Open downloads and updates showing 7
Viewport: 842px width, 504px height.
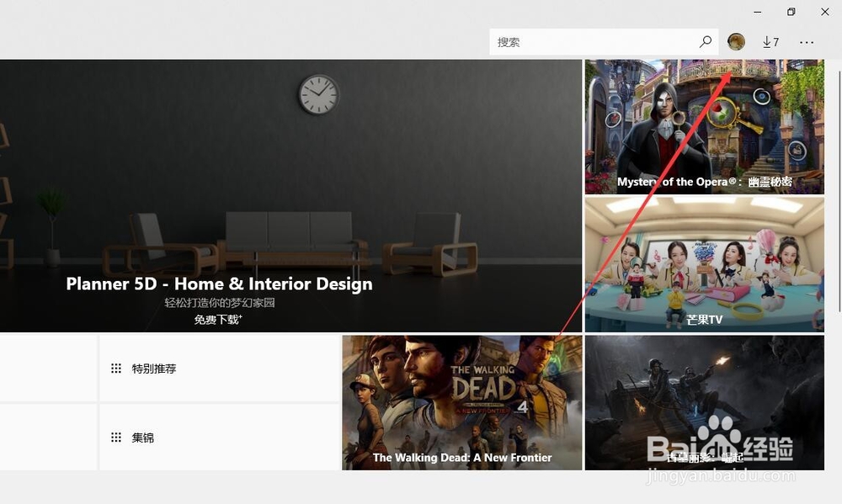[770, 42]
